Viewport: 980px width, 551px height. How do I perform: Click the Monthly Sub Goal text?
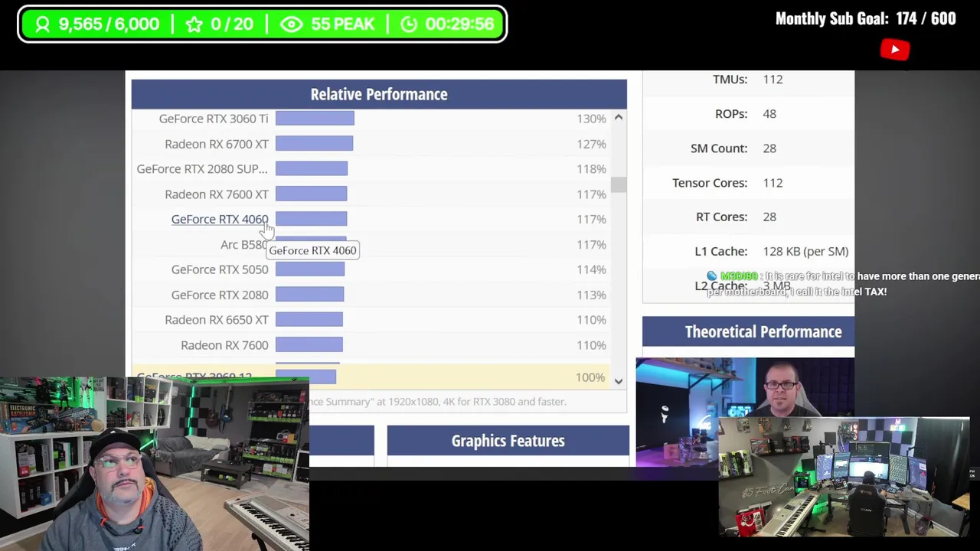click(x=866, y=19)
